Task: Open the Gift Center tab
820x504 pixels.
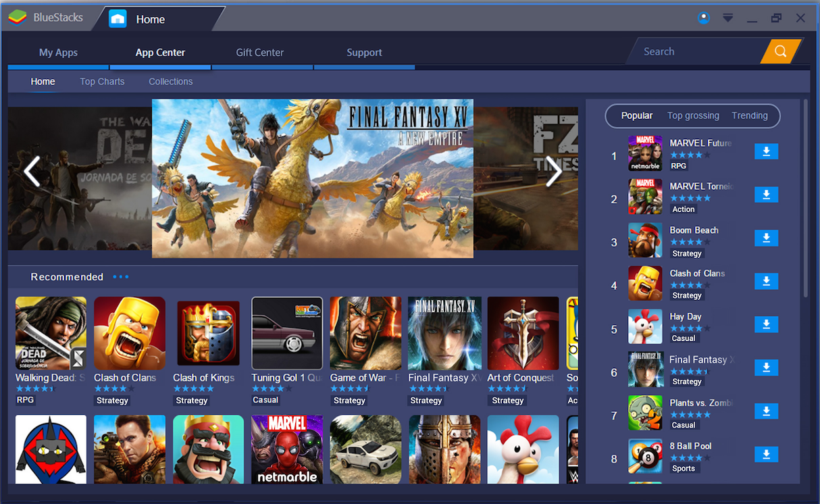Action: (x=260, y=52)
